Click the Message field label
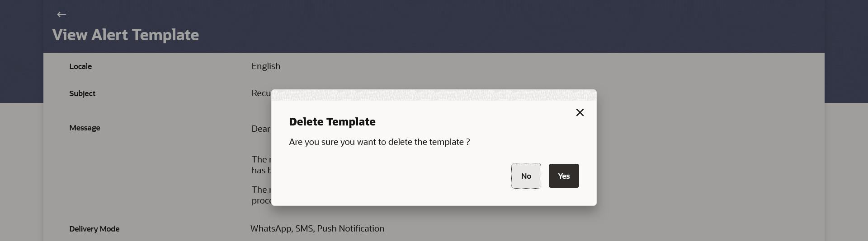 (85, 128)
